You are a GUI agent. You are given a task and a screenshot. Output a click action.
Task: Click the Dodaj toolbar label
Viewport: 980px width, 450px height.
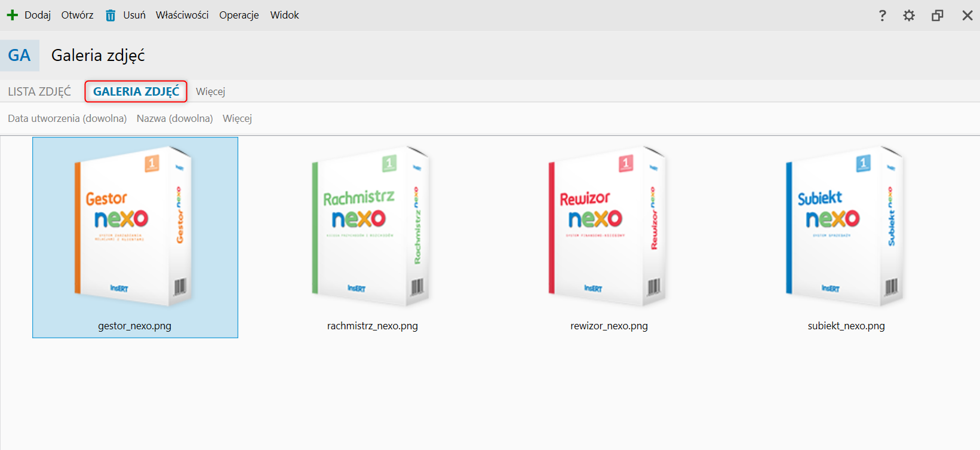click(38, 15)
